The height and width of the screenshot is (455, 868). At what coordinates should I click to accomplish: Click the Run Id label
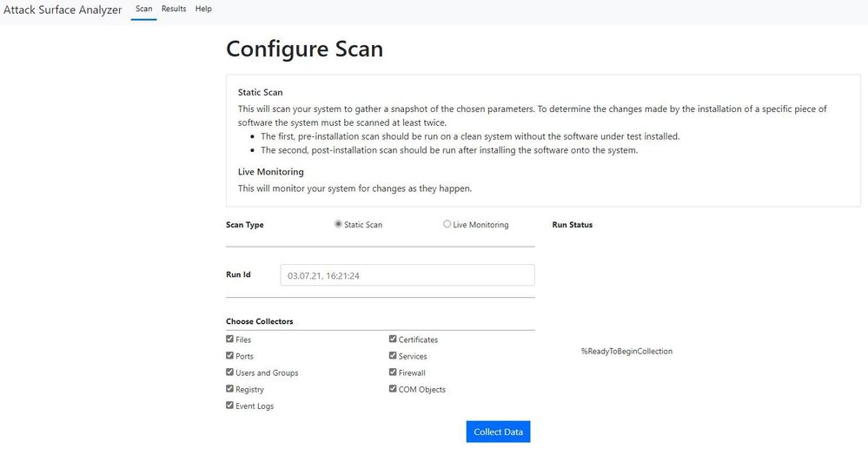coord(238,274)
